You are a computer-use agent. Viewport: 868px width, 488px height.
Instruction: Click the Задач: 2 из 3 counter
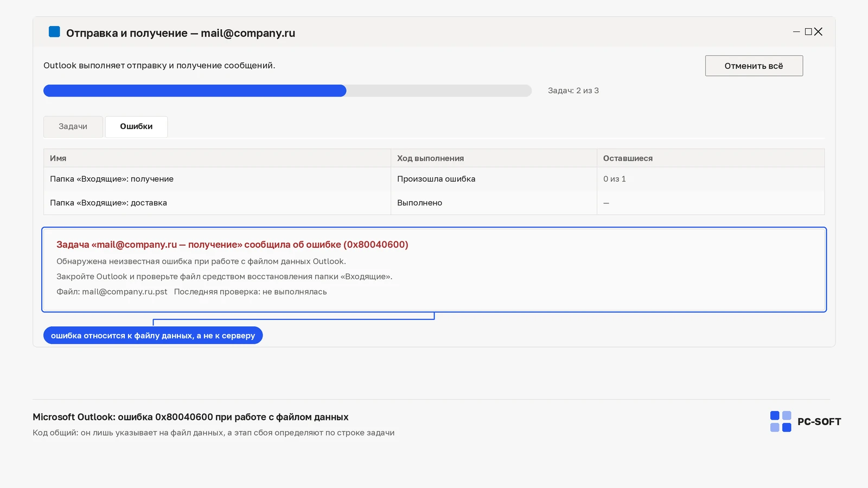[x=573, y=91]
